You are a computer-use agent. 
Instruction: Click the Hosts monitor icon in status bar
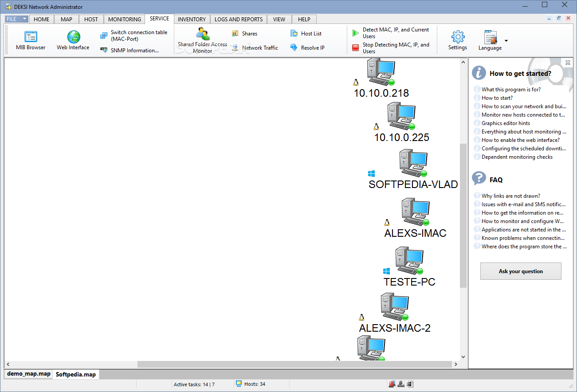click(x=239, y=384)
